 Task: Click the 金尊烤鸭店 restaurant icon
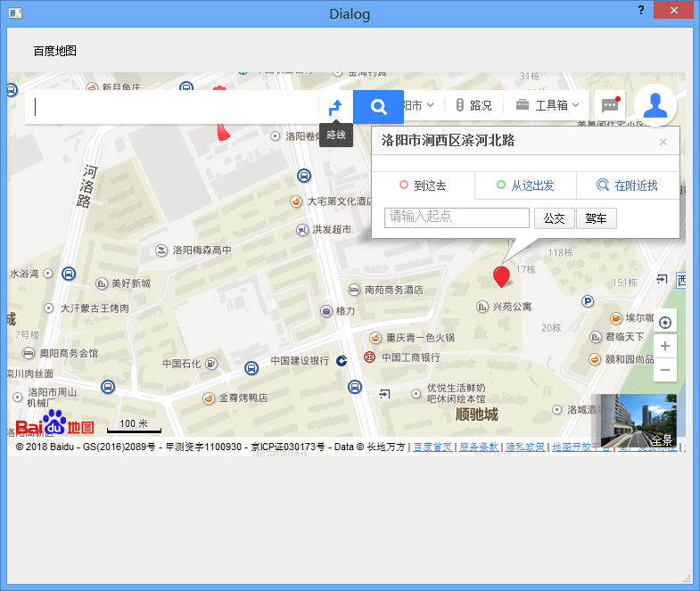coord(209,398)
